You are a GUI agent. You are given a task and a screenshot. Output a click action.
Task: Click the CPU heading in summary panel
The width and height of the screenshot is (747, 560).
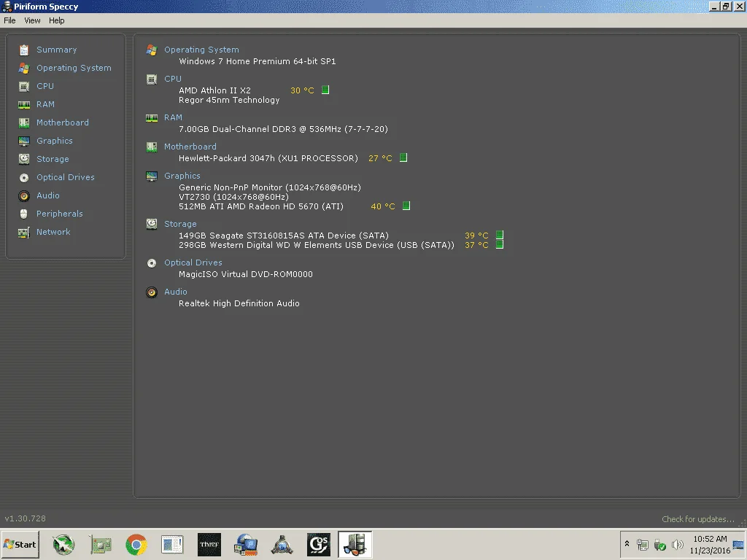(x=172, y=79)
